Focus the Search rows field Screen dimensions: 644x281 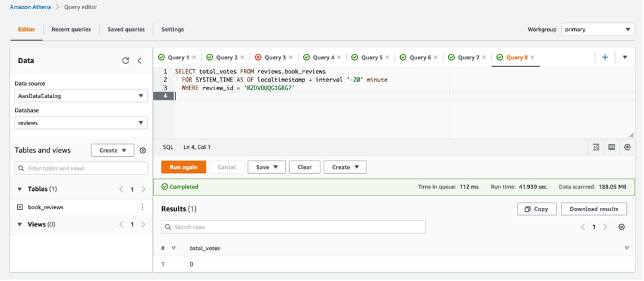pos(293,227)
